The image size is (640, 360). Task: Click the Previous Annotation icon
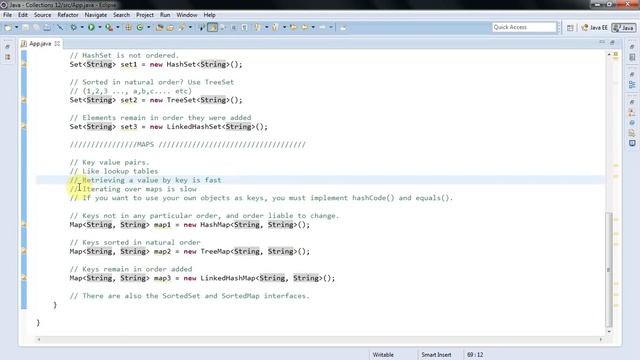pyautogui.click(x=276, y=27)
